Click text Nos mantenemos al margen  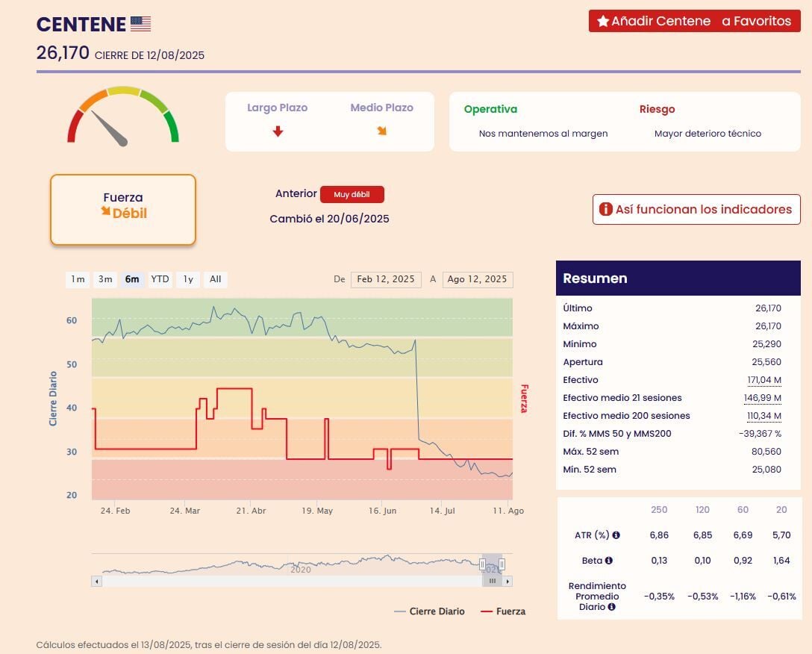(x=543, y=133)
